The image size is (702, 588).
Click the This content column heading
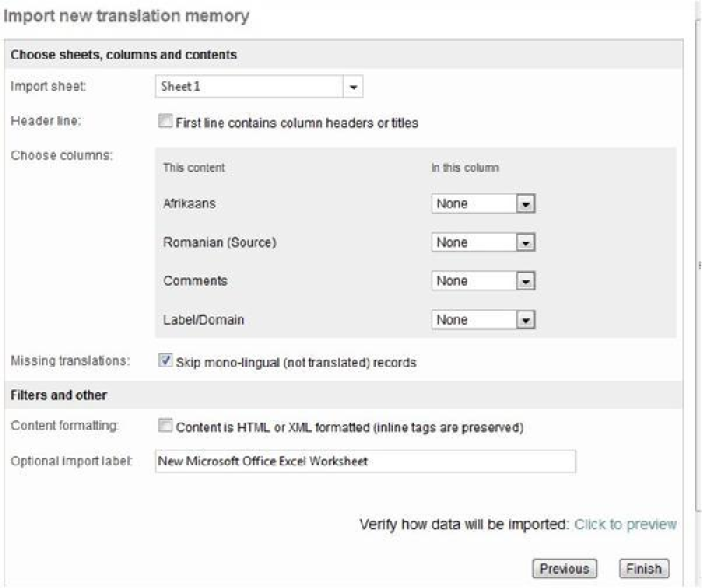pos(194,167)
